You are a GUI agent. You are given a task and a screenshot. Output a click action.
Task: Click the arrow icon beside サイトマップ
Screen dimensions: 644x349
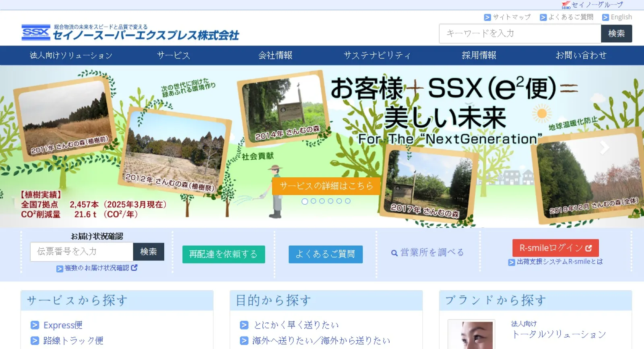487,17
